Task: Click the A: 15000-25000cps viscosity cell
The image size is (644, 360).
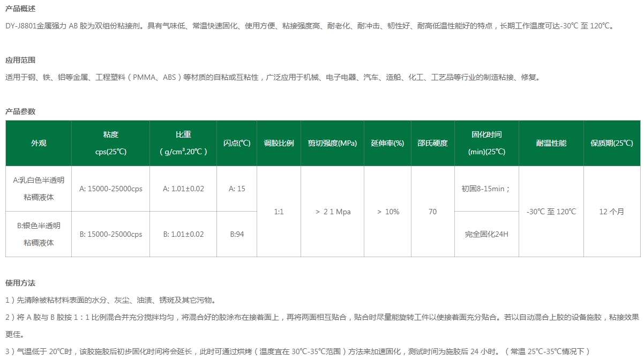Action: pyautogui.click(x=110, y=189)
